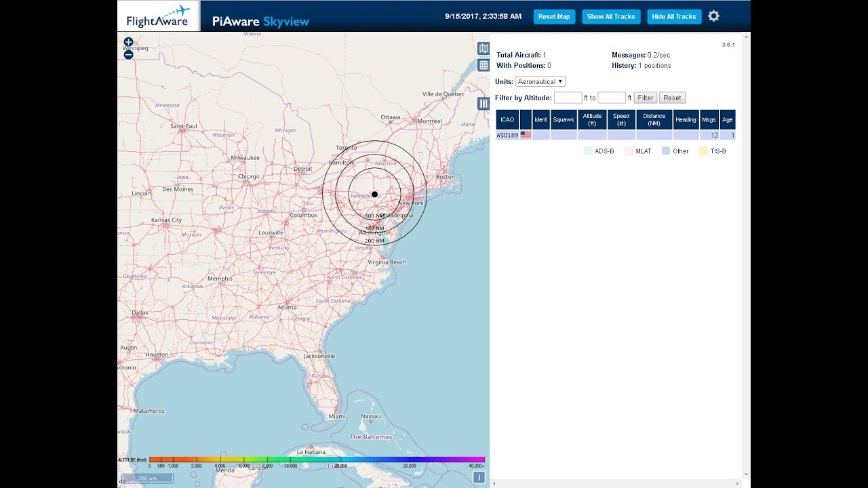The image size is (868, 488).
Task: Focus the minimum altitude filter field
Action: point(568,98)
